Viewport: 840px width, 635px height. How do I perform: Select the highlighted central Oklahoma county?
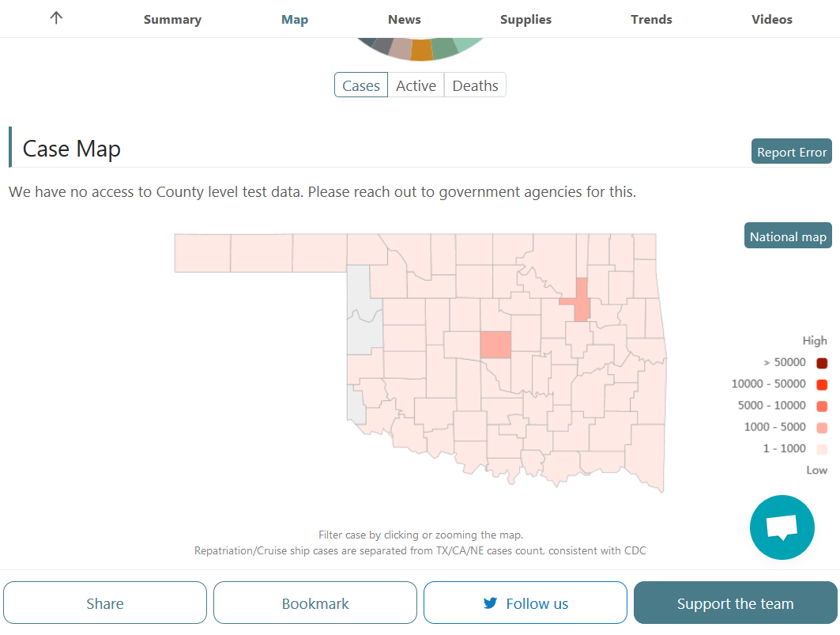coord(495,344)
